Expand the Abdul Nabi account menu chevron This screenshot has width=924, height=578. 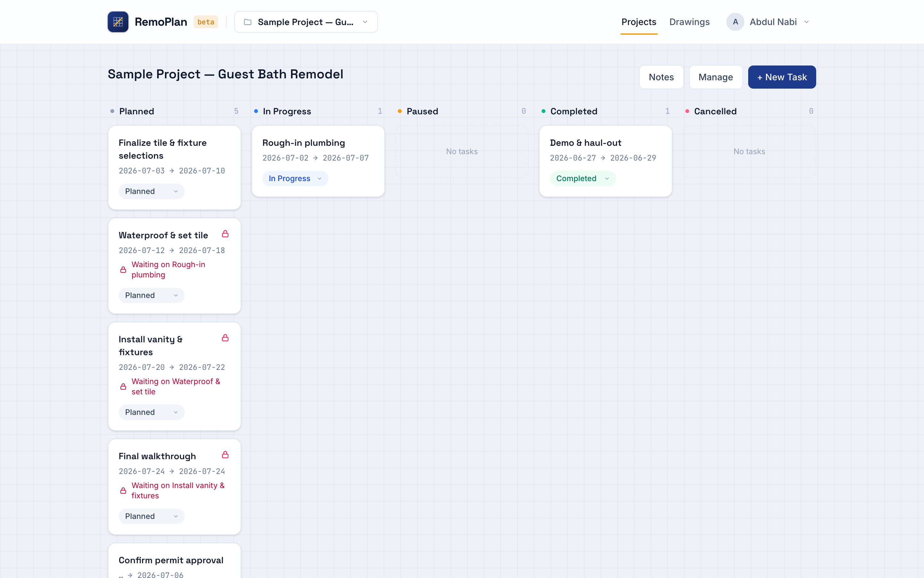click(x=807, y=22)
